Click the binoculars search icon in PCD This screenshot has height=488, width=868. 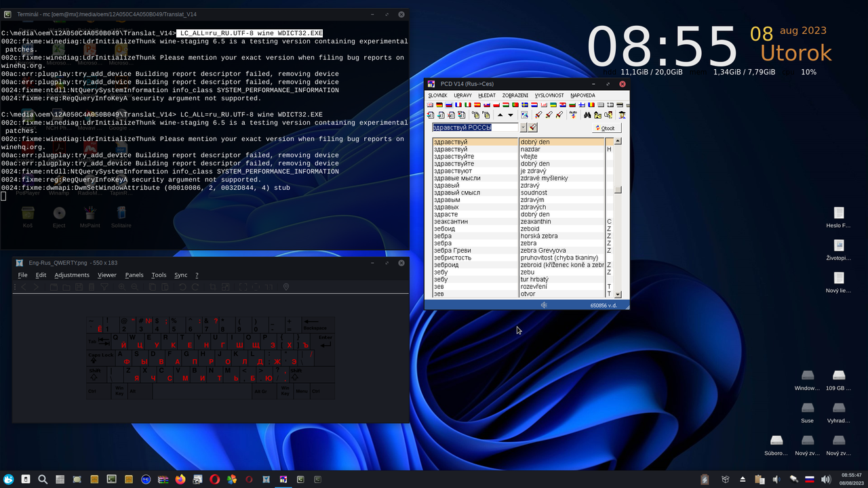click(x=587, y=115)
